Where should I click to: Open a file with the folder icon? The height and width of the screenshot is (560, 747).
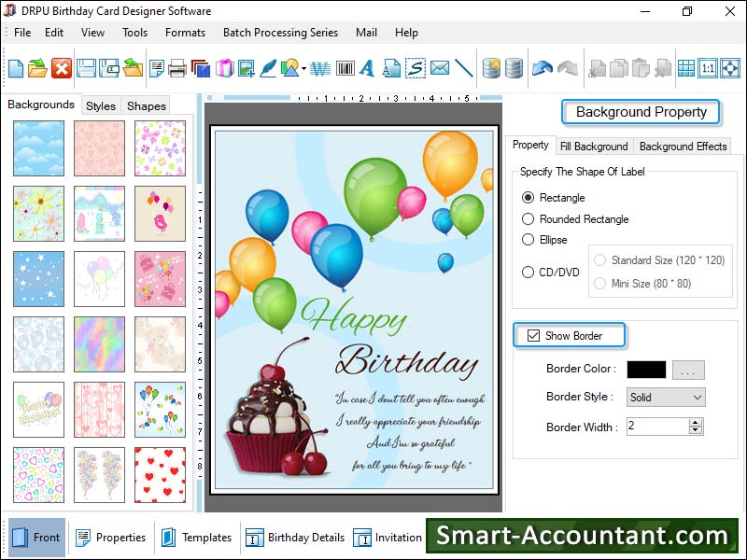point(38,68)
